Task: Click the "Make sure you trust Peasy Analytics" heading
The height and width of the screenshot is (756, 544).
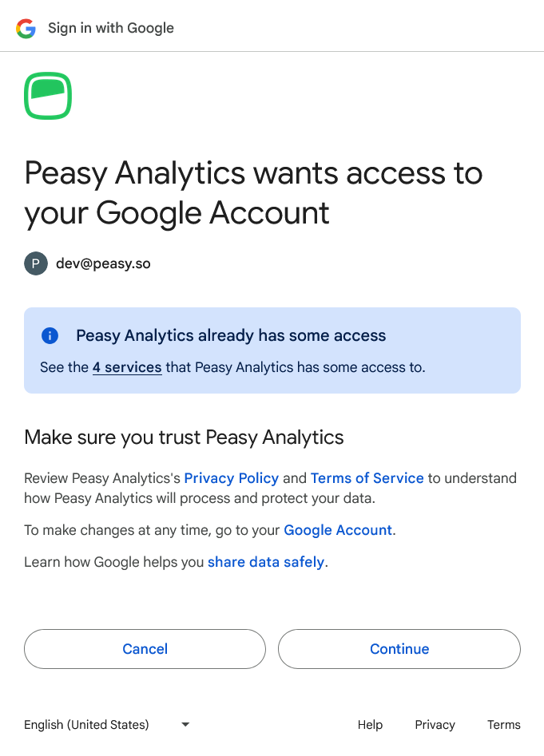Action: 184,437
